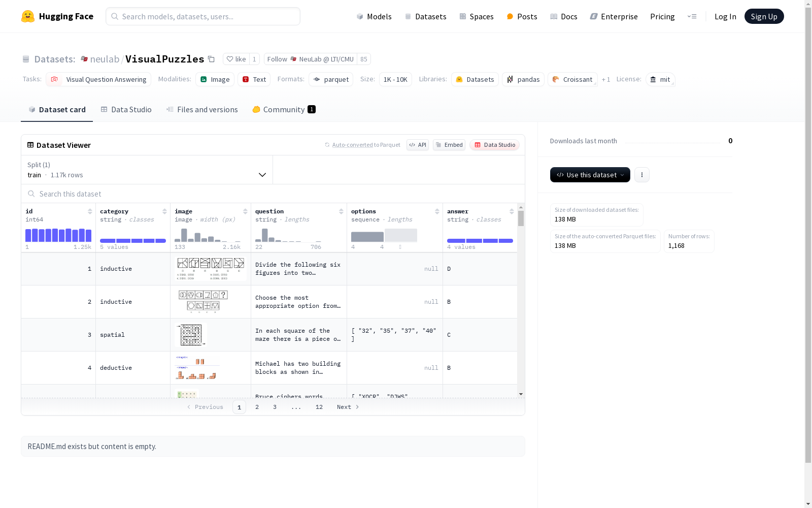The width and height of the screenshot is (812, 508).
Task: Open the Community tab
Action: coord(284,109)
